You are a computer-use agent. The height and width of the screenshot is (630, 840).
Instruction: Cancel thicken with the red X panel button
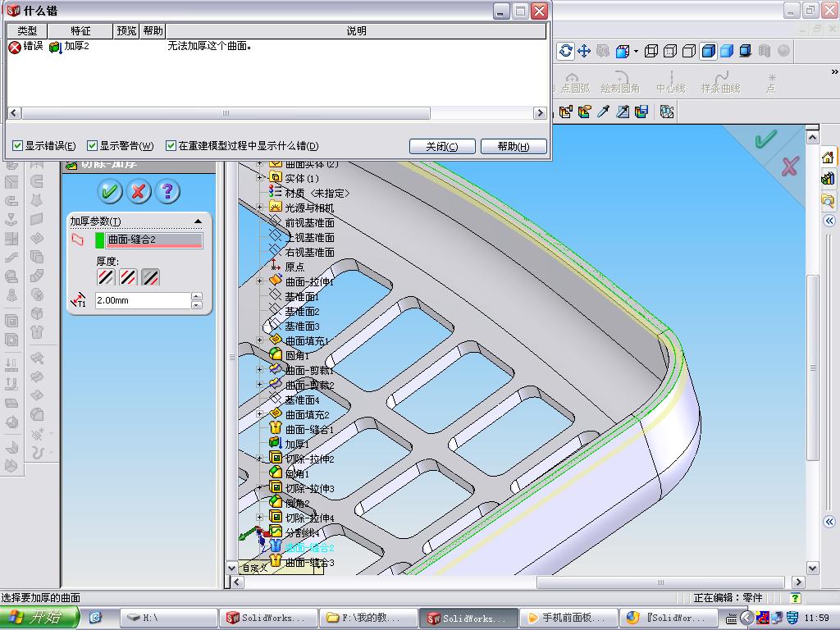139,191
